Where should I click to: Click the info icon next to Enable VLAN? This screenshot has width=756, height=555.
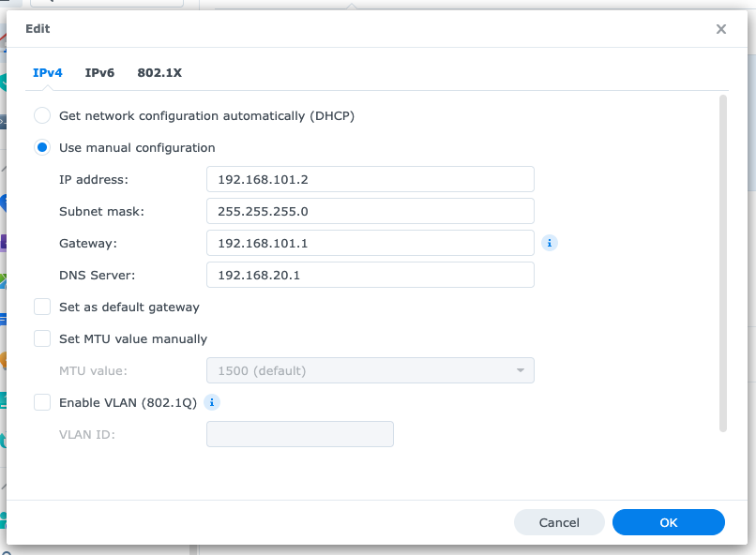point(212,402)
